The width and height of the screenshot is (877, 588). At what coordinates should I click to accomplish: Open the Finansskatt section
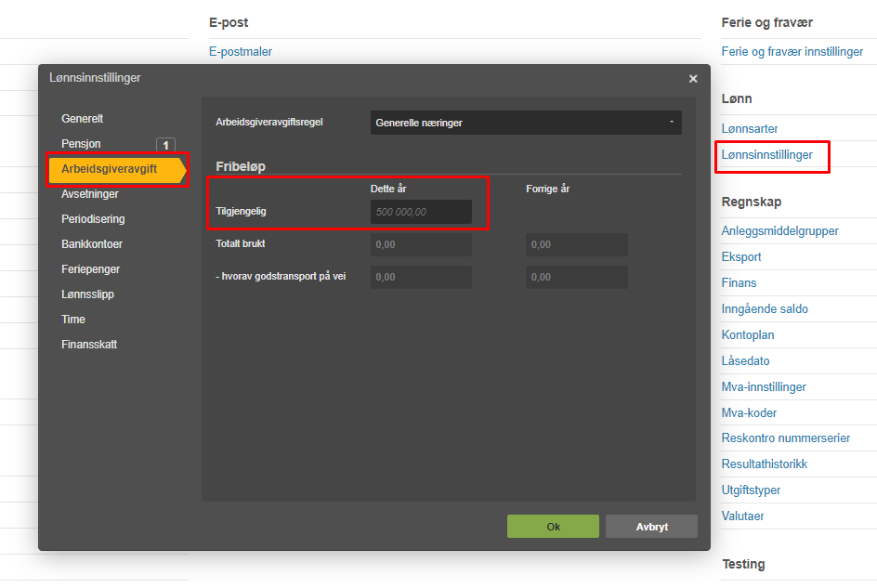click(x=89, y=345)
